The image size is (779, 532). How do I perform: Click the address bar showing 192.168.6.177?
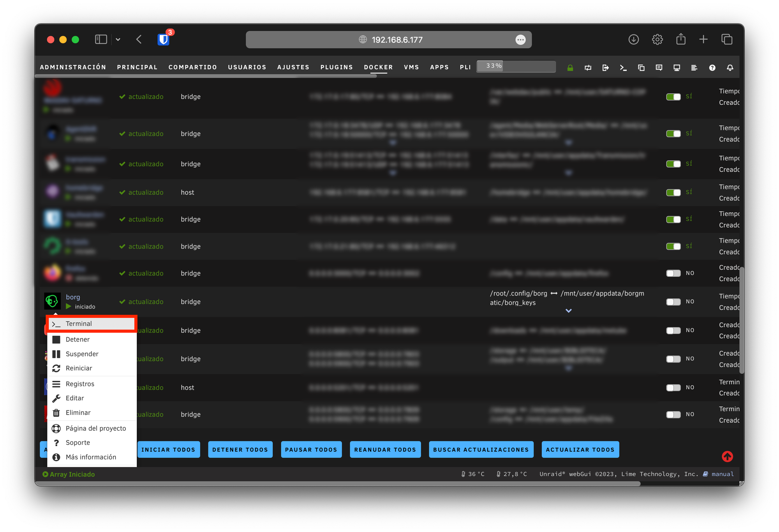pyautogui.click(x=389, y=40)
